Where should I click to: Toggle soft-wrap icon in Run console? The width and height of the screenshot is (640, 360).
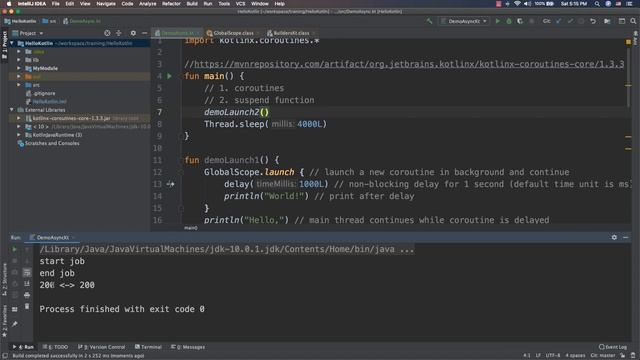point(27,272)
